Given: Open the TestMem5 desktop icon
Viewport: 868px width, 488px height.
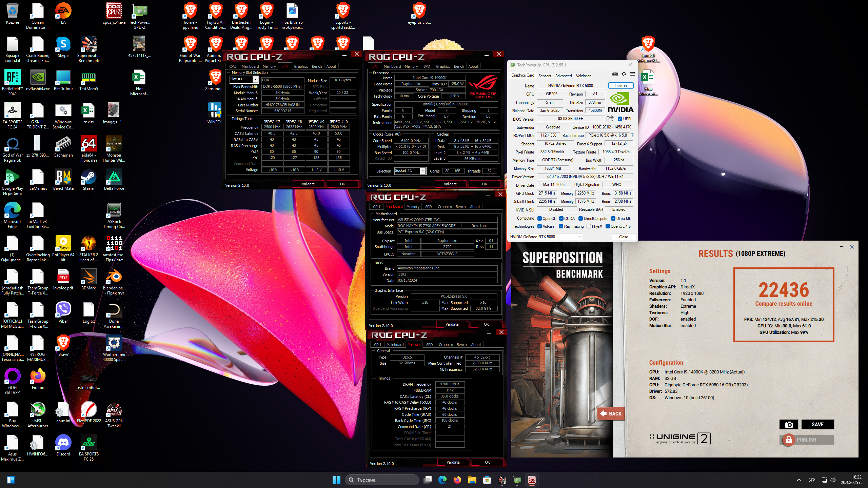Looking at the screenshot, I should (x=88, y=81).
